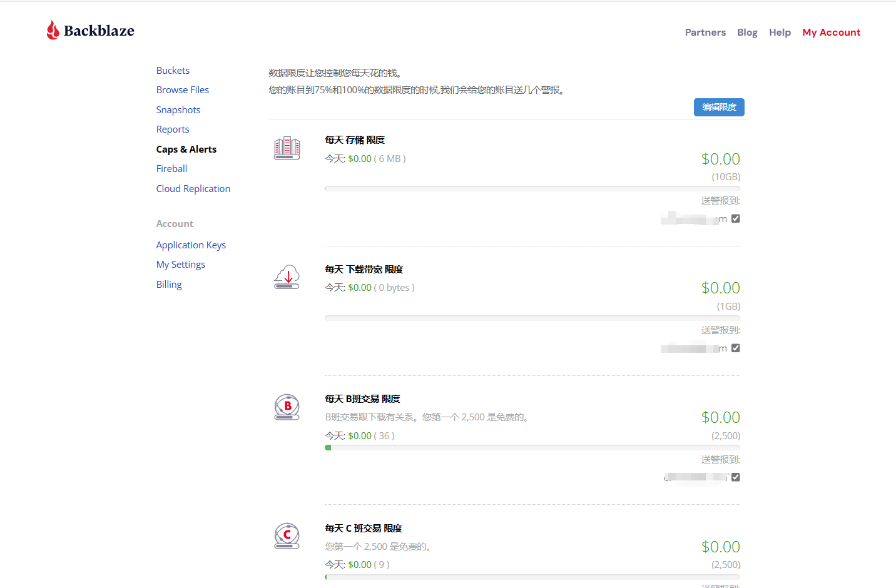Click the download bandwidth cloud icon
Image resolution: width=896 pixels, height=588 pixels.
pyautogui.click(x=287, y=277)
